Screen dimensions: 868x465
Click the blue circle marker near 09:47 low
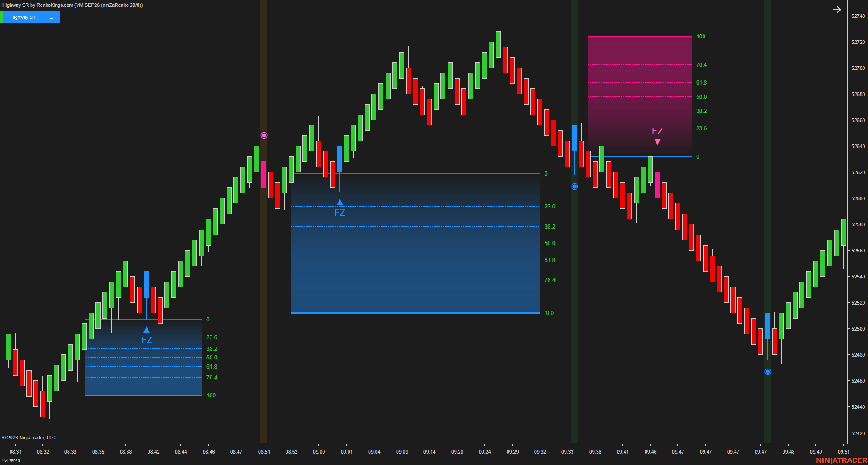(x=767, y=372)
